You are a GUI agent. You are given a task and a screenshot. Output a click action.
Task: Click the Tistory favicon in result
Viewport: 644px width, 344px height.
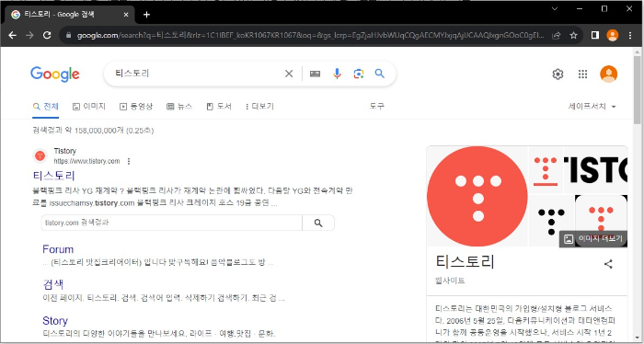click(40, 156)
